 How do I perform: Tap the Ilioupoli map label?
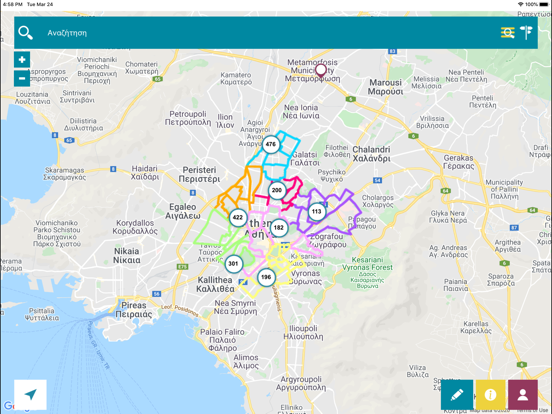[303, 332]
